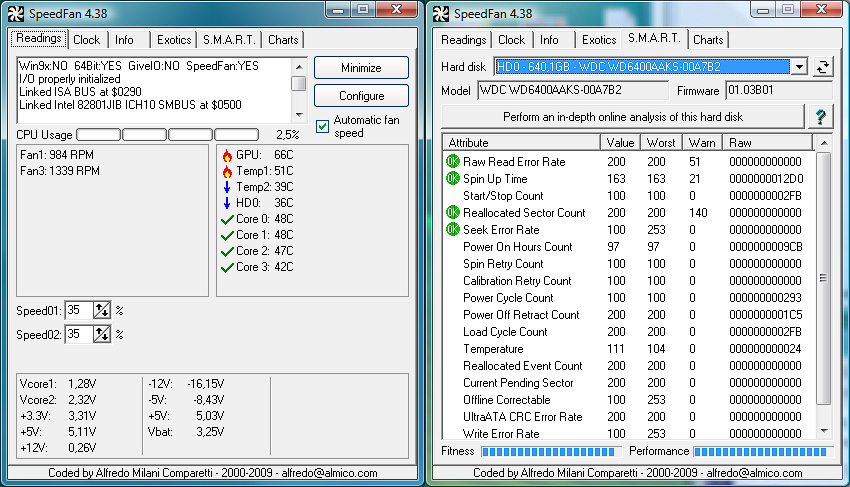The image size is (850, 487).
Task: Switch to Readings tab in right window
Action: point(463,40)
